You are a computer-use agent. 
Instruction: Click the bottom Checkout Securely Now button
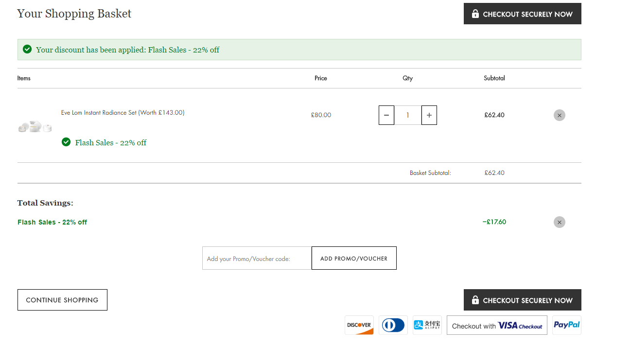pyautogui.click(x=523, y=300)
